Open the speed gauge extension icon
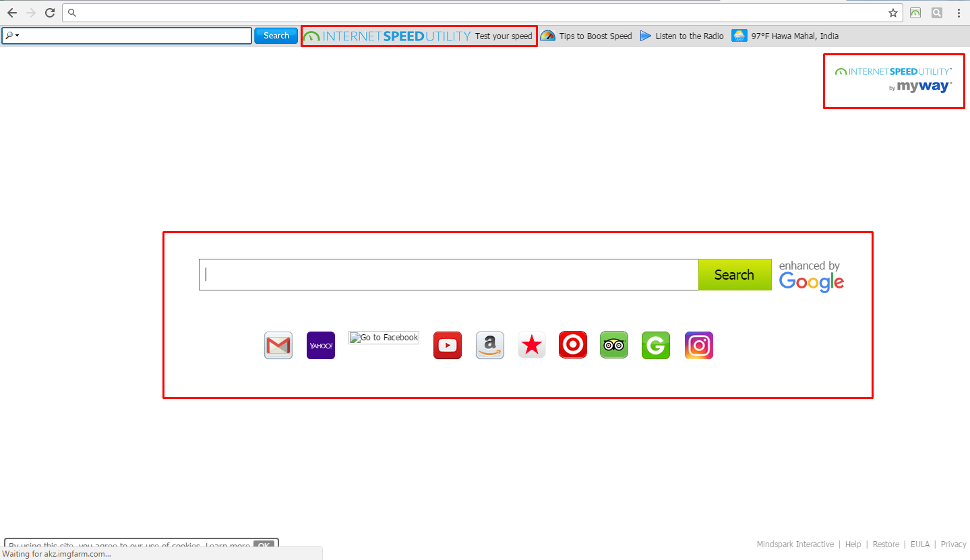The image size is (970, 560). click(915, 13)
